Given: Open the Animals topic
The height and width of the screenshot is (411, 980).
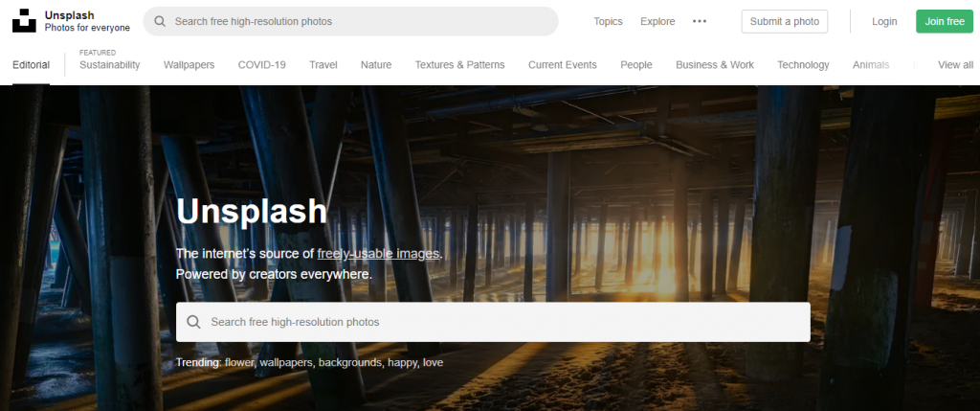Looking at the screenshot, I should pos(871,64).
